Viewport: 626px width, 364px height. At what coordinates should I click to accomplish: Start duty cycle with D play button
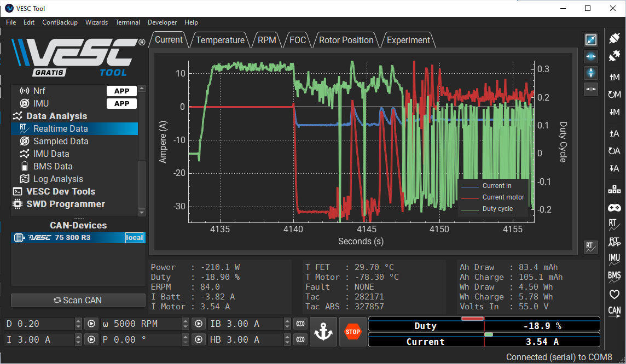click(91, 324)
